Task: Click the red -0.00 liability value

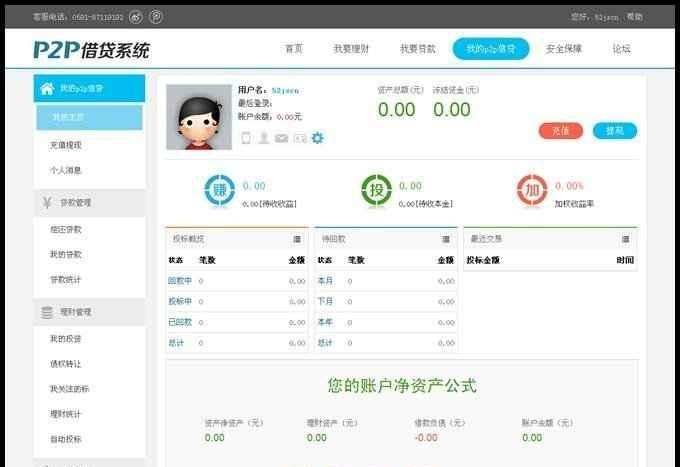Action: point(426,438)
